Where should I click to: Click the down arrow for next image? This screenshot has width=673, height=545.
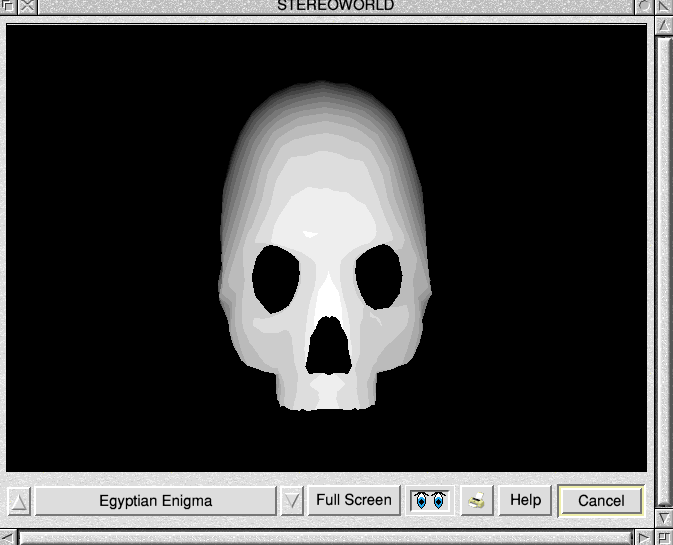click(291, 501)
